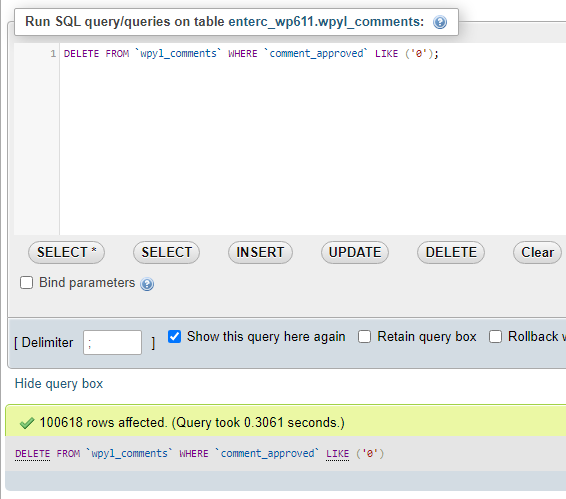Tick the Rollback checkbox
Screen dimensions: 566x499
[x=495, y=337]
